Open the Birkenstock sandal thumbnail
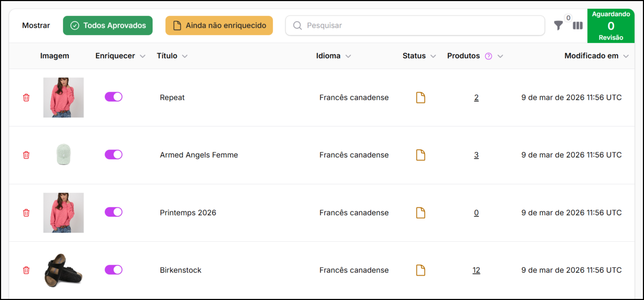Image resolution: width=644 pixels, height=300 pixels. point(64,270)
